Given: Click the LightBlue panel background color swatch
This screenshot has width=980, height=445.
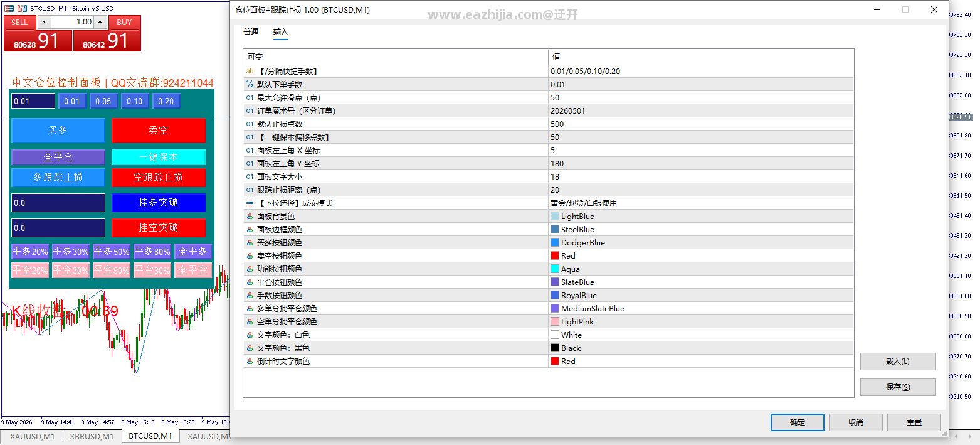Looking at the screenshot, I should pyautogui.click(x=555, y=217).
